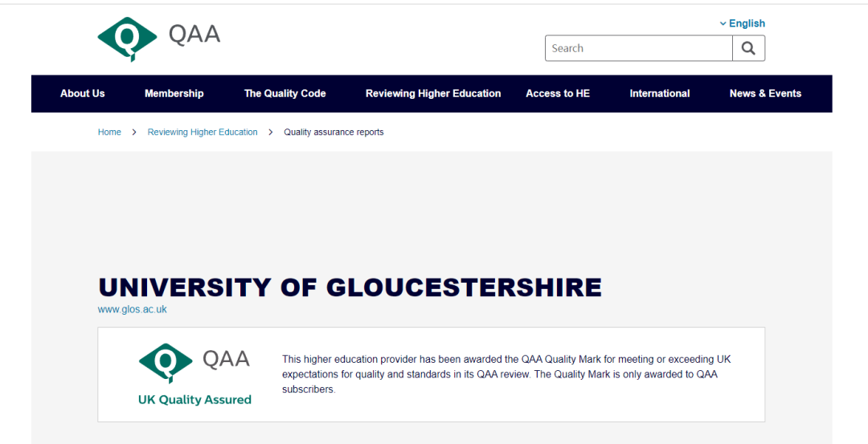The height and width of the screenshot is (444, 868).
Task: Go to the Home breadcrumb link
Action: [x=109, y=132]
